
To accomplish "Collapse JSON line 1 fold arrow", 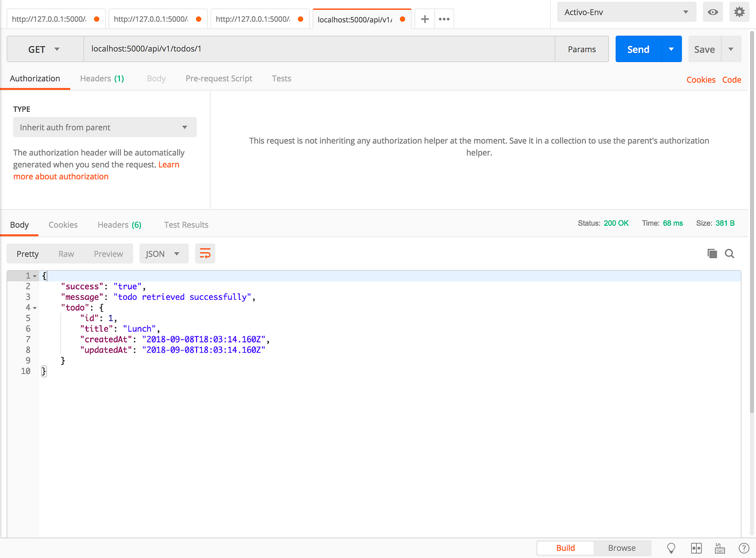I will point(35,276).
